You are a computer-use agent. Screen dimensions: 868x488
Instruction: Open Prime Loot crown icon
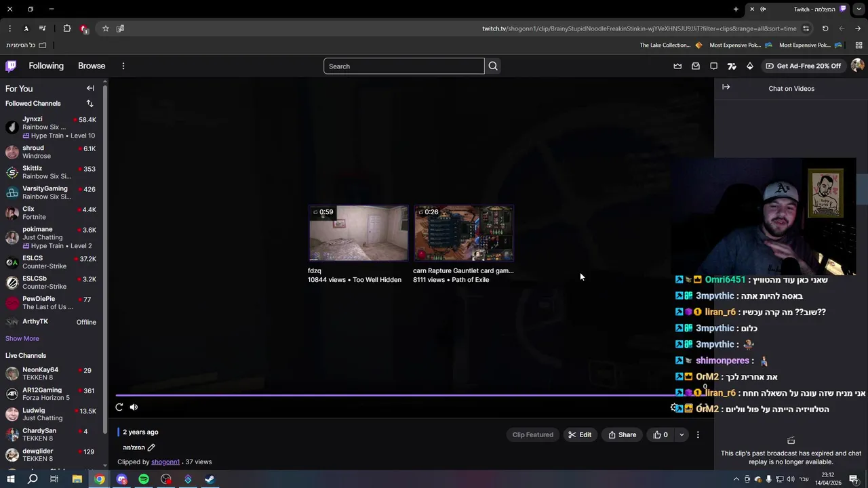coord(677,66)
